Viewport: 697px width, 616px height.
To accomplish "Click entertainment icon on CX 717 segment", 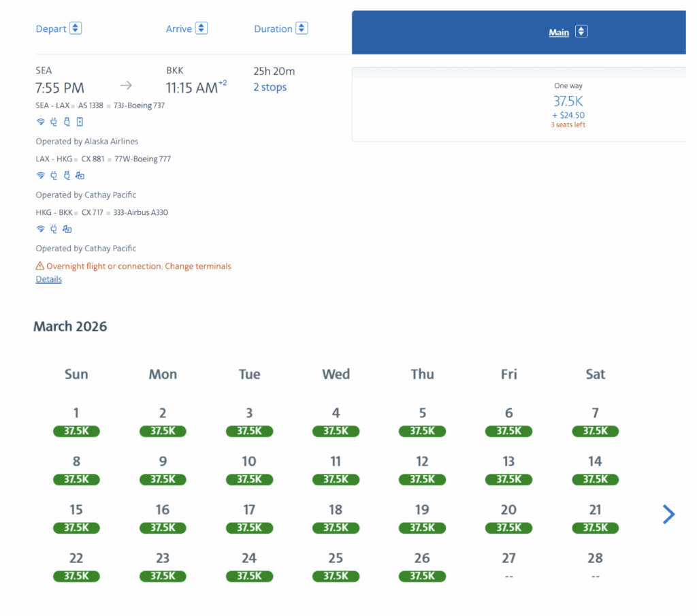I will point(67,229).
